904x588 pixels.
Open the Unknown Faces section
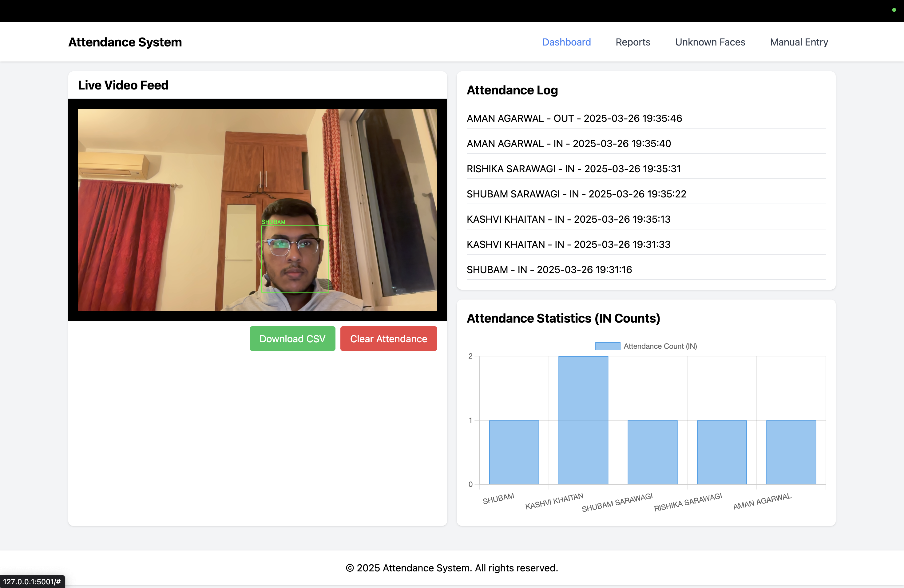coord(710,42)
